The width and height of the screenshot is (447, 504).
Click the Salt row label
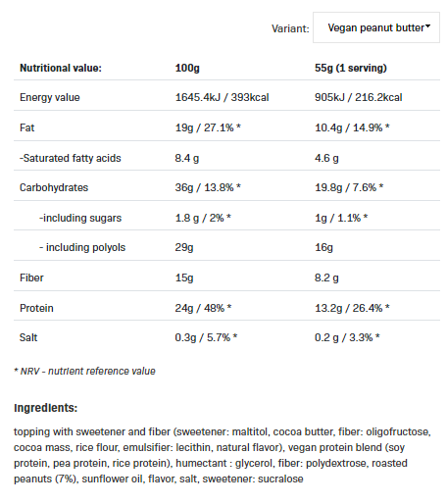(28, 337)
